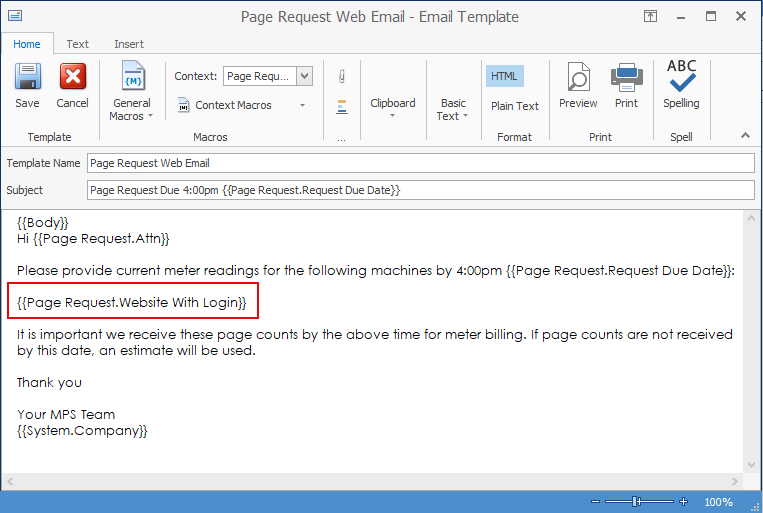Open the Context combo box
Image resolution: width=763 pixels, height=513 pixels.
click(268, 76)
